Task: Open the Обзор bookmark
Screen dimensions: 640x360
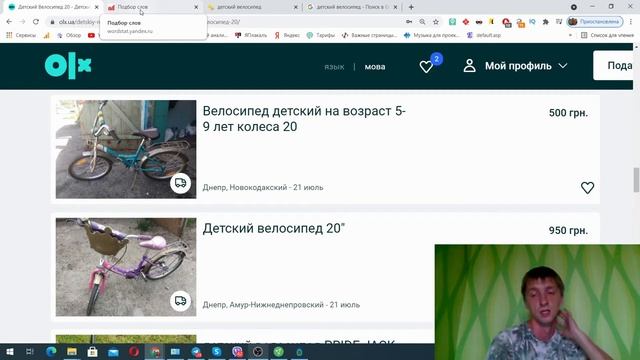Action: click(69, 36)
